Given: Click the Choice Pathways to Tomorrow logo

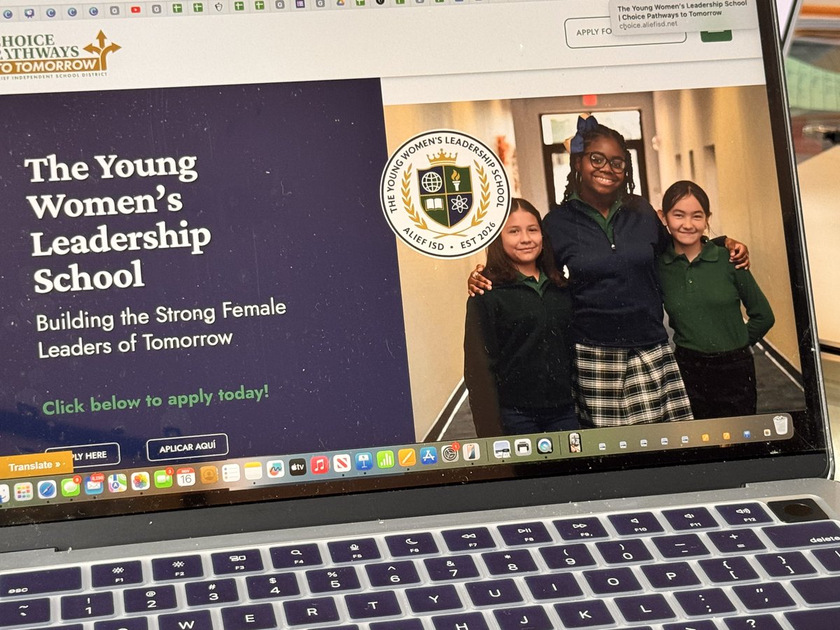Looking at the screenshot, I should click(x=59, y=53).
